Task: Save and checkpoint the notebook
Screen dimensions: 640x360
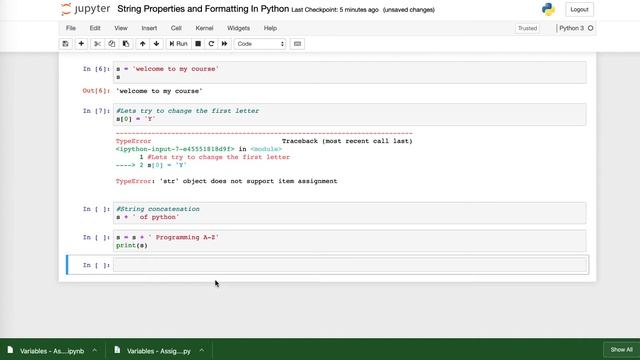Action: [65, 44]
